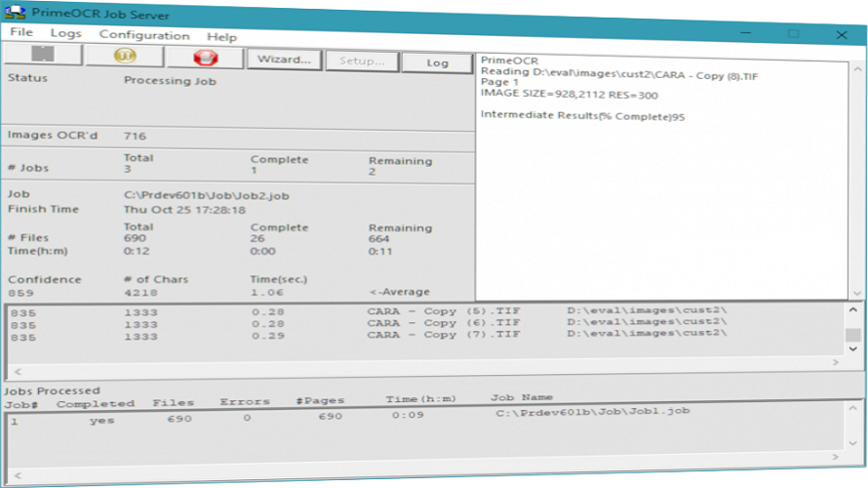
Task: Open the Log button
Action: (x=437, y=62)
